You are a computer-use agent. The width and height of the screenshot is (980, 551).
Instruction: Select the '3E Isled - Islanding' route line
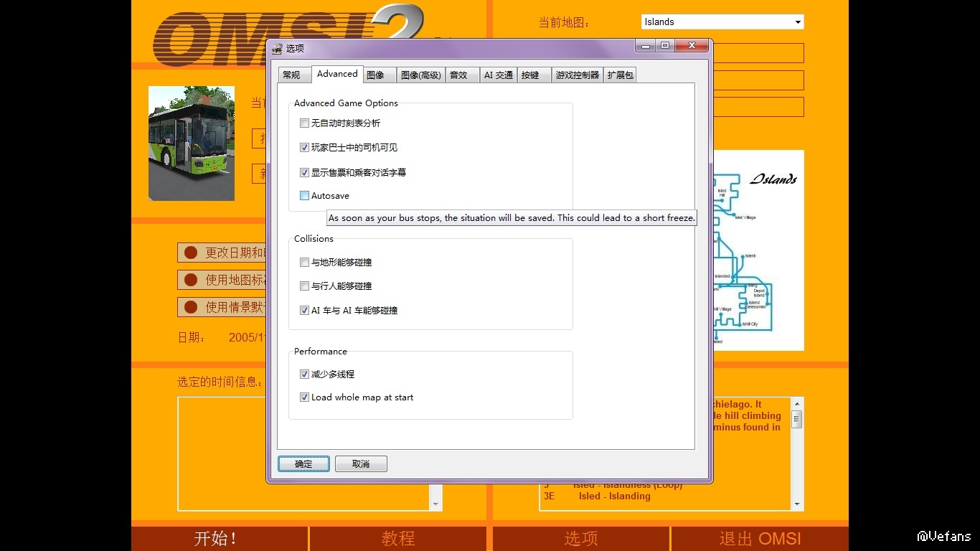[598, 496]
